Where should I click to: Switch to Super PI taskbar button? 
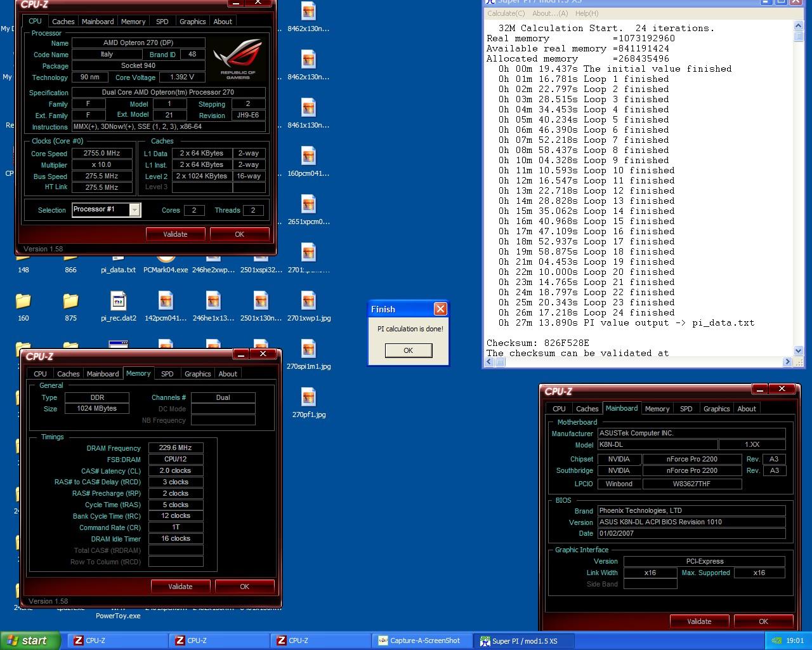click(x=525, y=640)
